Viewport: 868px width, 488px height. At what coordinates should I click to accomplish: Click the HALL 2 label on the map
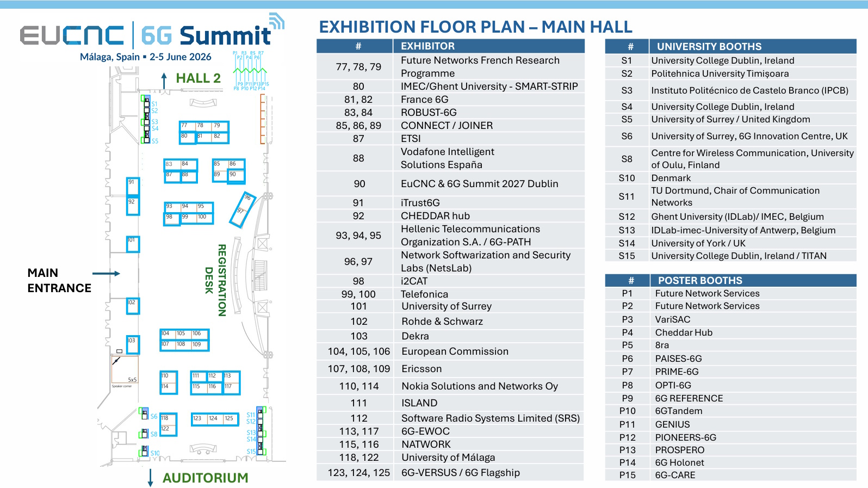(198, 78)
